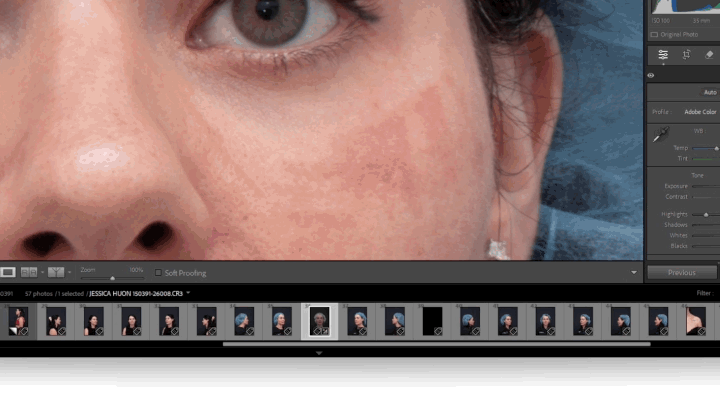Move the Highlights slider handle
The width and height of the screenshot is (720, 405).
[706, 215]
